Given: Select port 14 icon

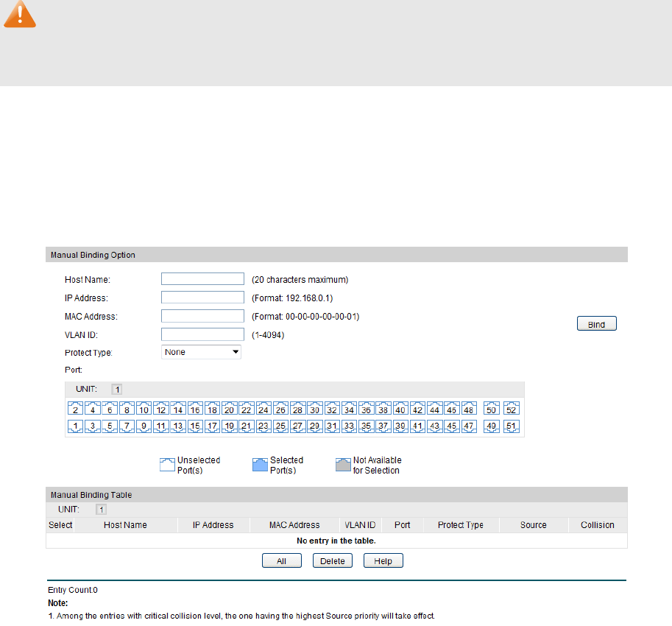Looking at the screenshot, I should [178, 409].
